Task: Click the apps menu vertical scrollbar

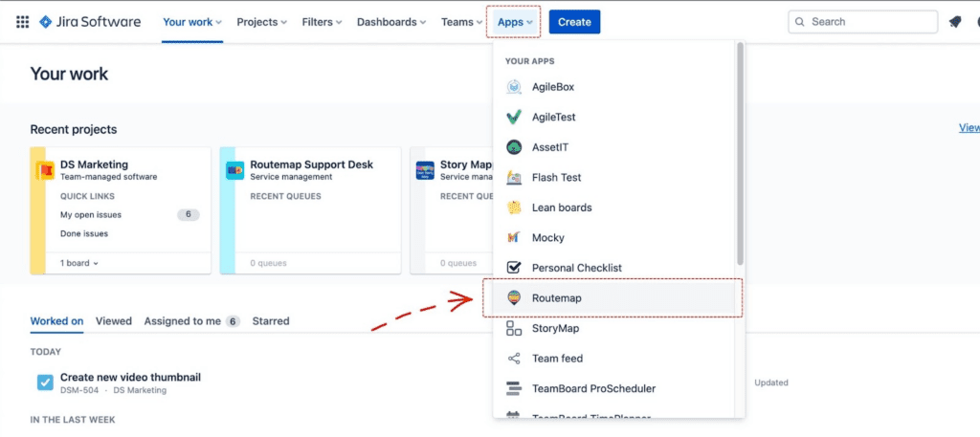Action: point(740,153)
